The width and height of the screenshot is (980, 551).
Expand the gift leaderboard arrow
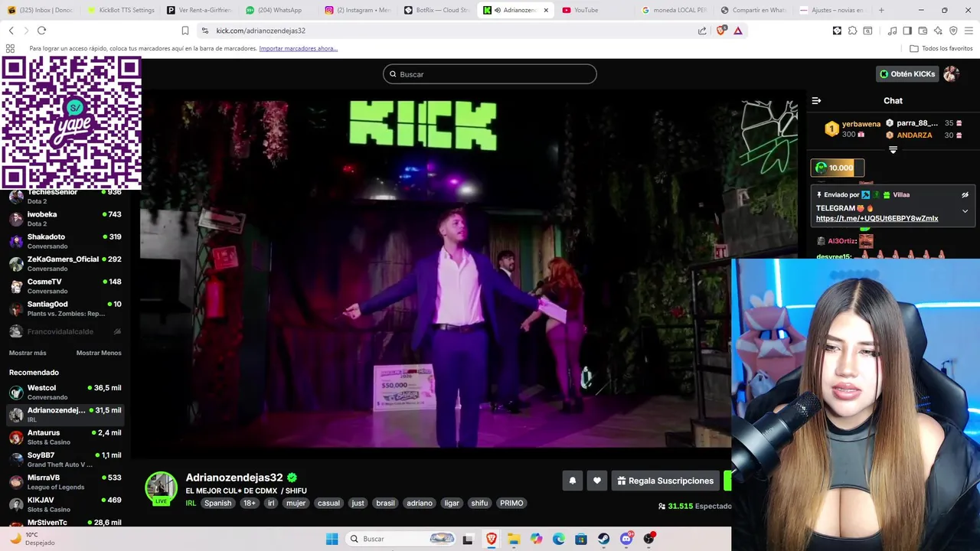click(893, 150)
